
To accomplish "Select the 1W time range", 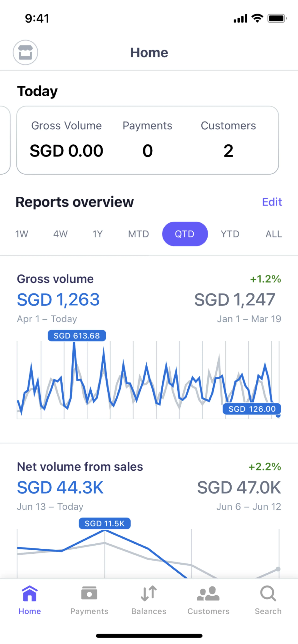I will point(22,234).
